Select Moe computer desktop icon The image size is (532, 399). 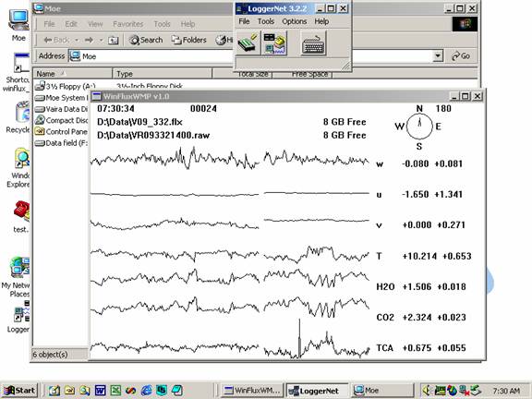click(18, 25)
